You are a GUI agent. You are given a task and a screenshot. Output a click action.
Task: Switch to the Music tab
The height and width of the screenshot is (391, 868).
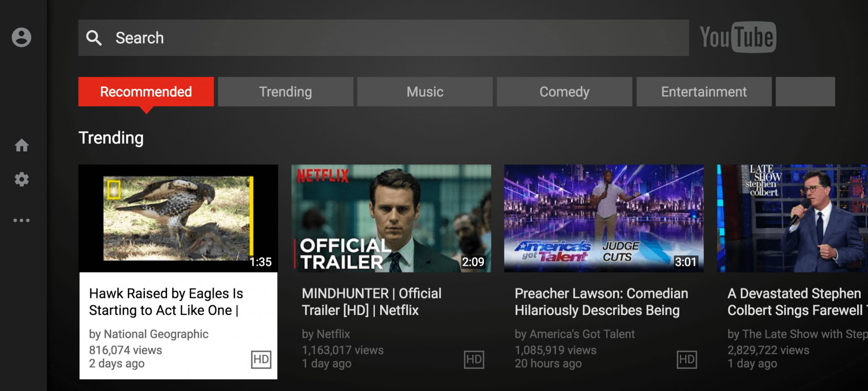425,92
